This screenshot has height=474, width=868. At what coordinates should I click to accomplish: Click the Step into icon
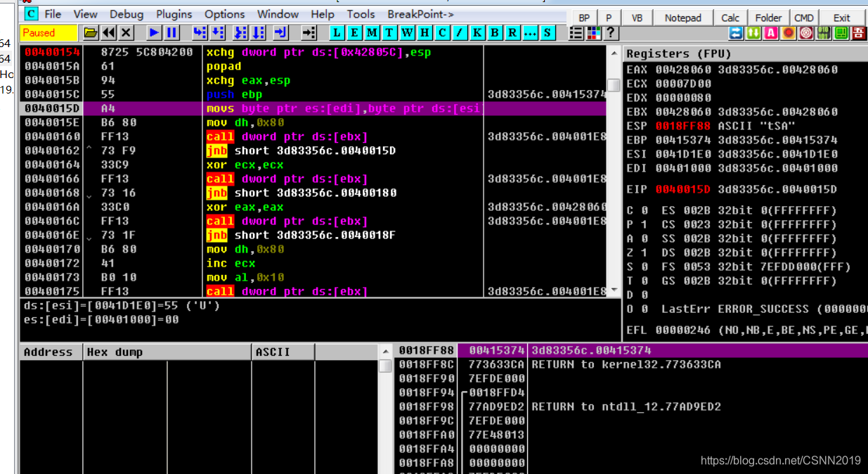200,32
